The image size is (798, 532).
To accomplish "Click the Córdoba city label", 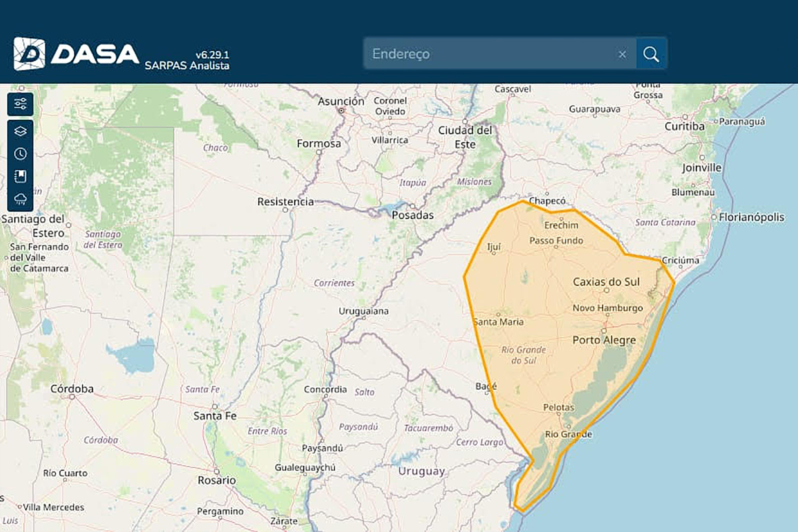I will (x=72, y=389).
